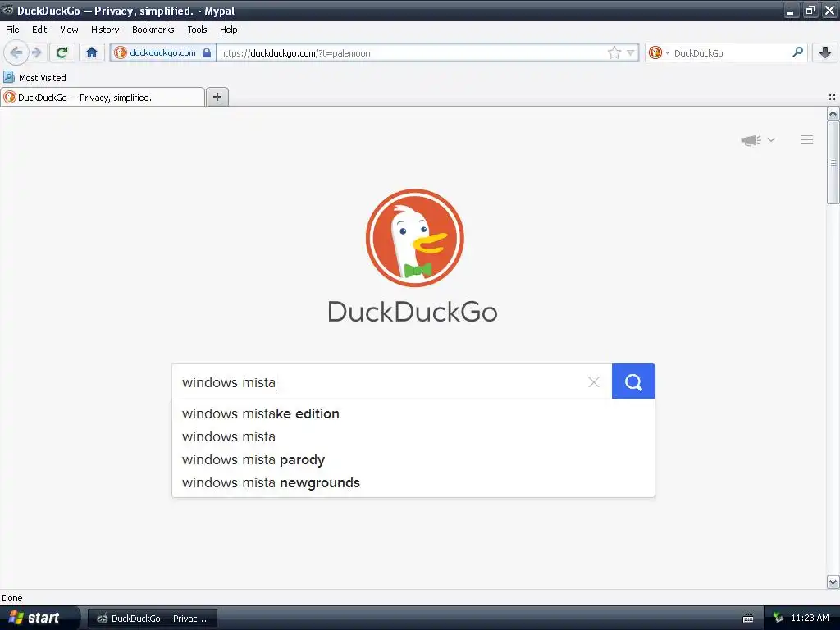840x630 pixels.
Task: Open the File menu
Action: [12, 30]
